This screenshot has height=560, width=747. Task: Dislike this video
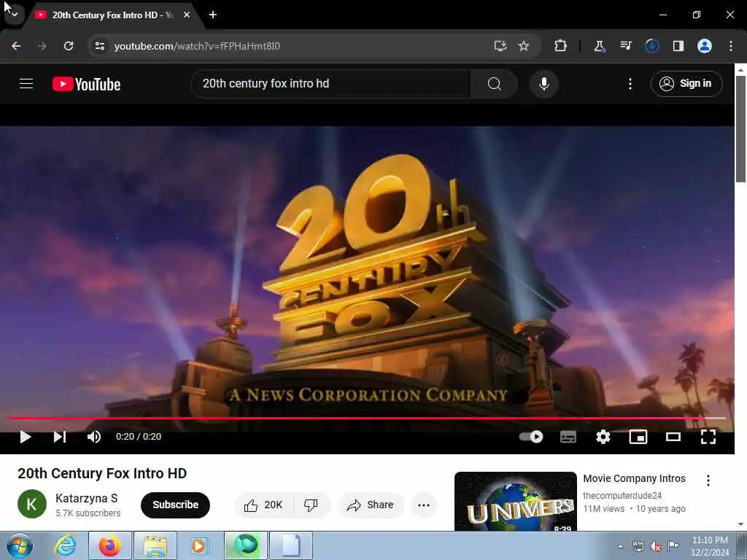tap(311, 505)
